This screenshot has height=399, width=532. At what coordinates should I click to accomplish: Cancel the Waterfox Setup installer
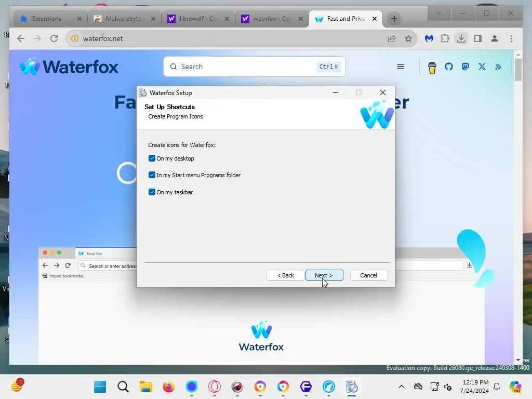click(x=368, y=275)
